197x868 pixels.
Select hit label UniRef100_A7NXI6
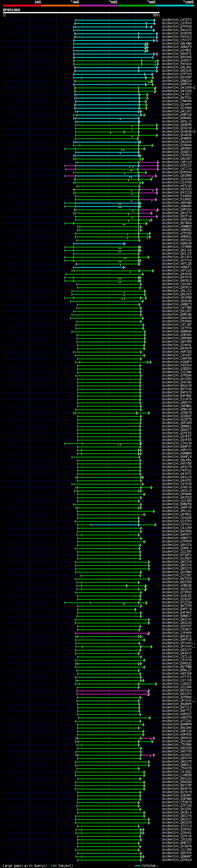pyautogui.click(x=177, y=487)
